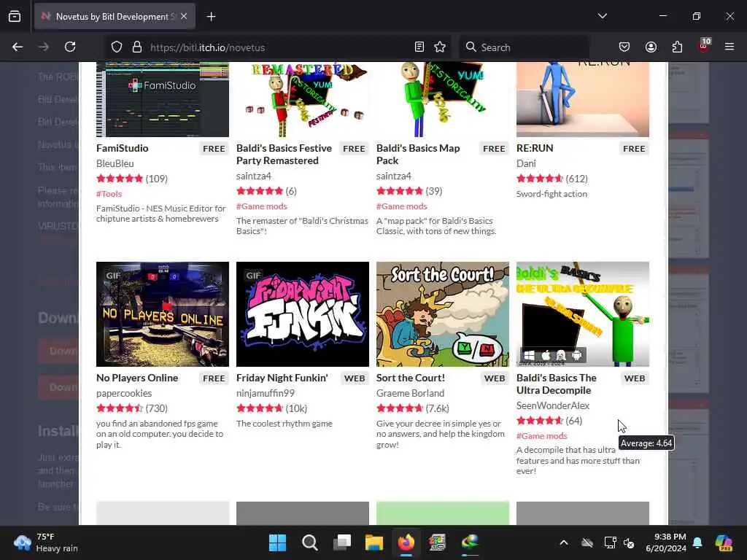This screenshot has width=747, height=560.
Task: Go back to previous page
Action: pos(18,47)
